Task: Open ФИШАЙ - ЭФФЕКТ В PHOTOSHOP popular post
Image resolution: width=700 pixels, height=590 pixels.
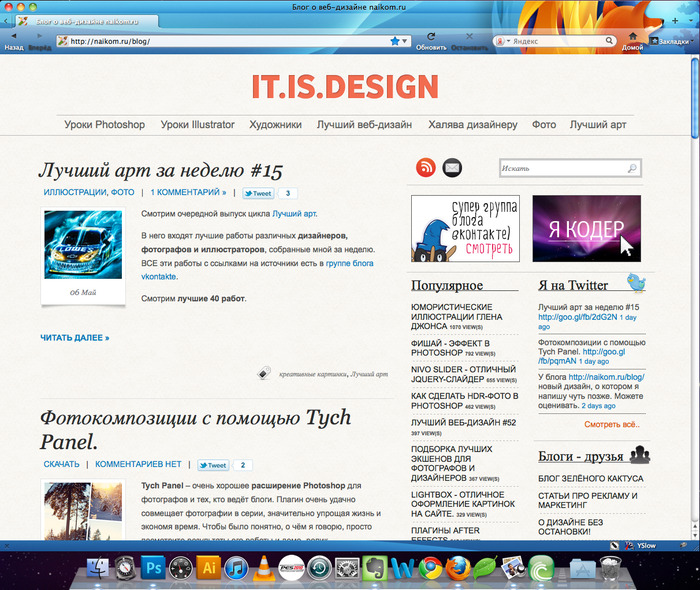Action: click(453, 348)
